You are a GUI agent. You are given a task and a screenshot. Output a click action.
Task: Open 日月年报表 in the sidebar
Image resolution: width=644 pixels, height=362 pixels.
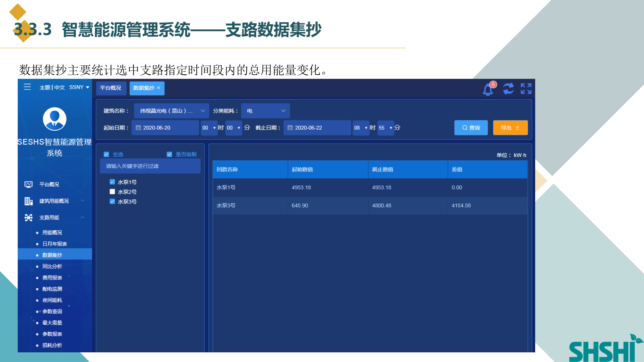55,244
